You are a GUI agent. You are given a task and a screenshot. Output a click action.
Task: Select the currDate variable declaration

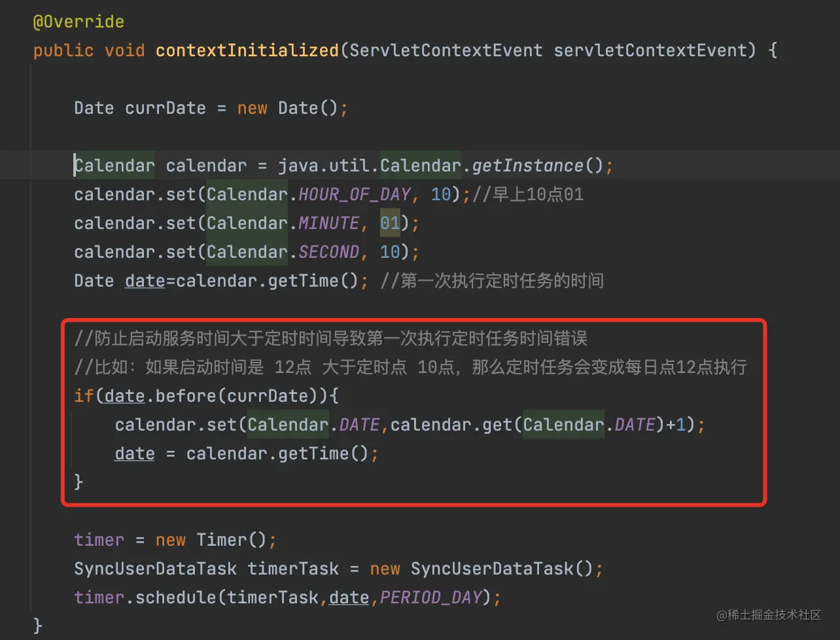coord(166,108)
